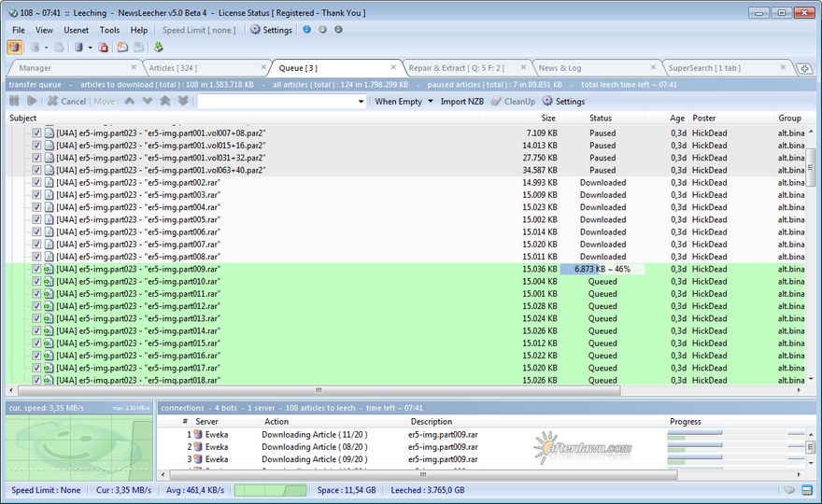Click the red X delete server icon
The height and width of the screenshot is (504, 822).
104,48
